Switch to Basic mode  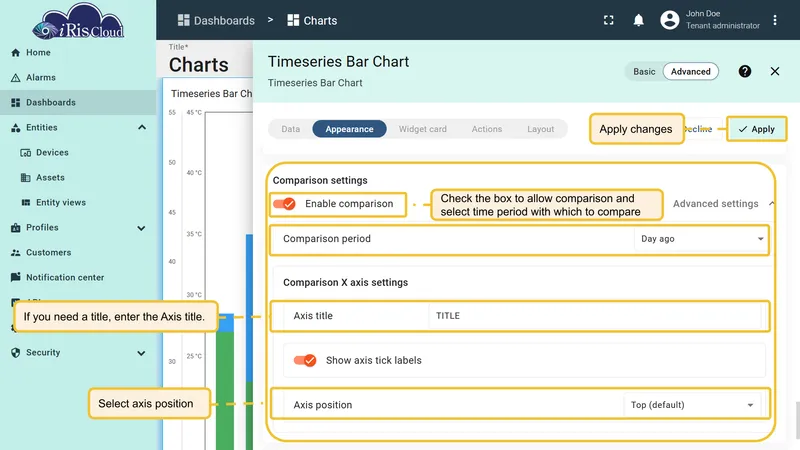pyautogui.click(x=644, y=71)
